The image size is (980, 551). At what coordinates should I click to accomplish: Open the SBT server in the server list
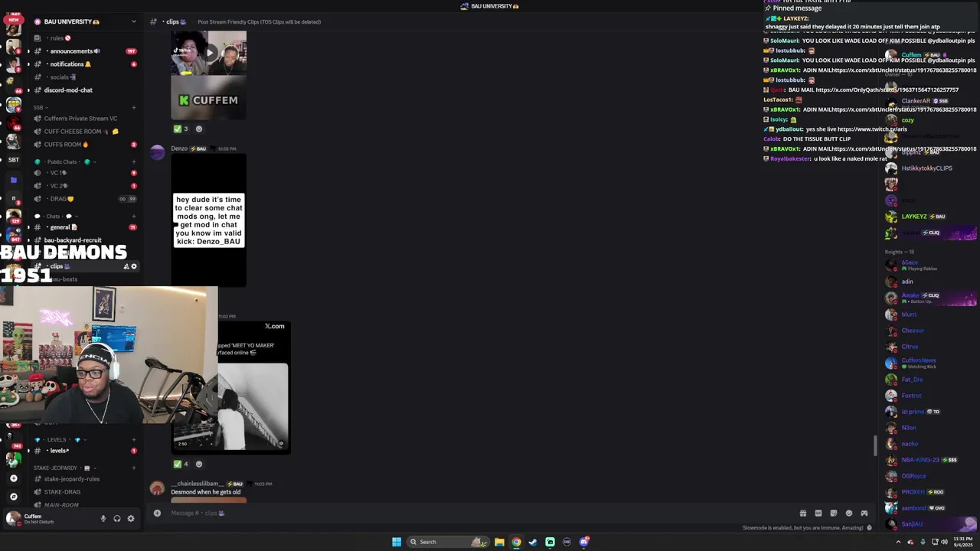(x=13, y=160)
